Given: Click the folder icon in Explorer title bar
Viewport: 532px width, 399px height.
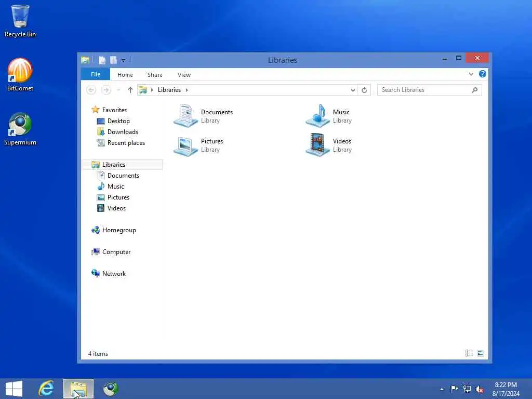Looking at the screenshot, I should [x=85, y=60].
